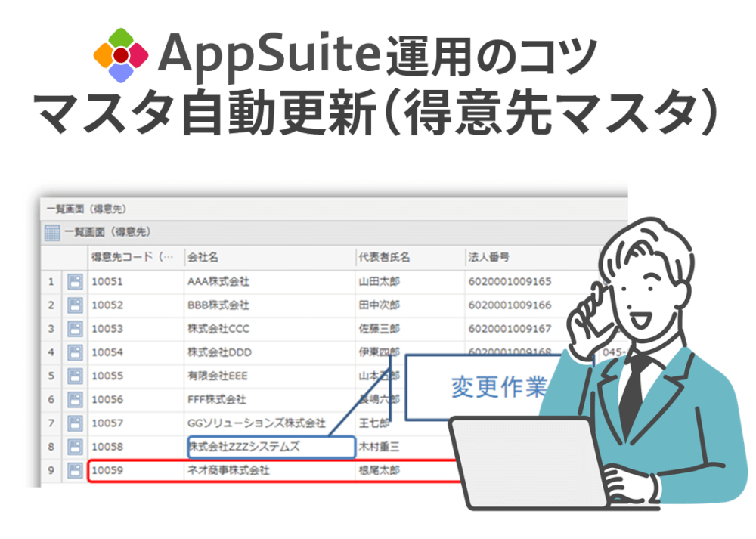Select the 代表者氏名 column header

386,257
